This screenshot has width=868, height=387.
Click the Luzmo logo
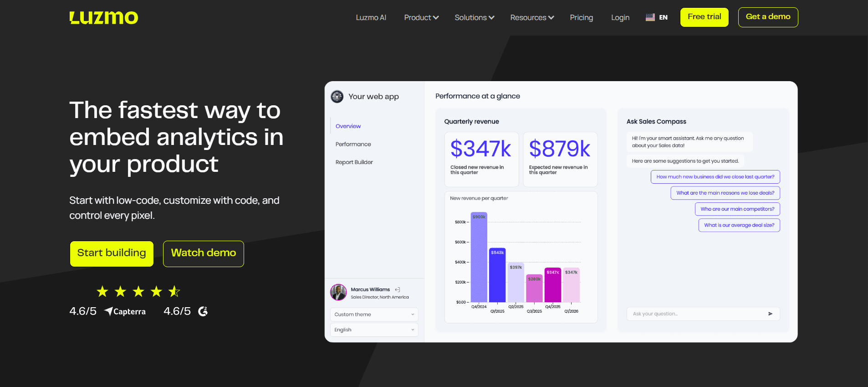[x=104, y=18]
